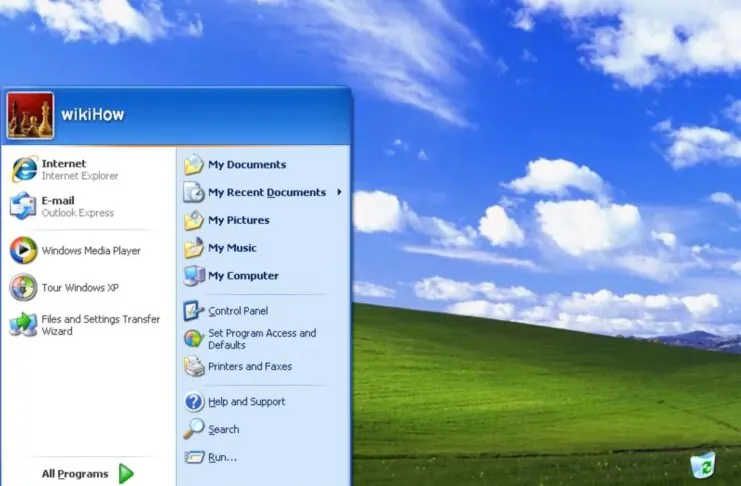The image size is (741, 486).
Task: Open All Programs label
Action: [x=75, y=474]
